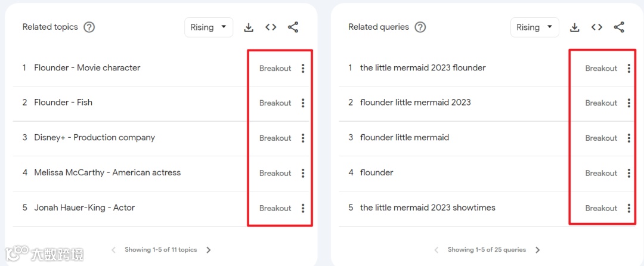Open 'the little mermaid 2023 showtimes' query
Viewport: 644px width, 266px height.
pyautogui.click(x=428, y=208)
